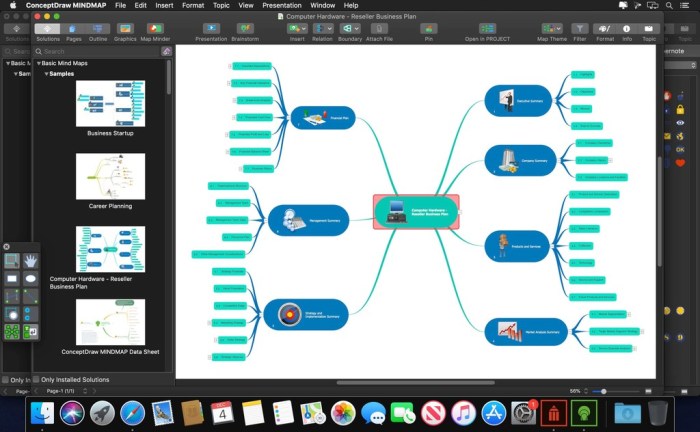The height and width of the screenshot is (432, 700).
Task: Show the Info panel
Action: pos(627,29)
